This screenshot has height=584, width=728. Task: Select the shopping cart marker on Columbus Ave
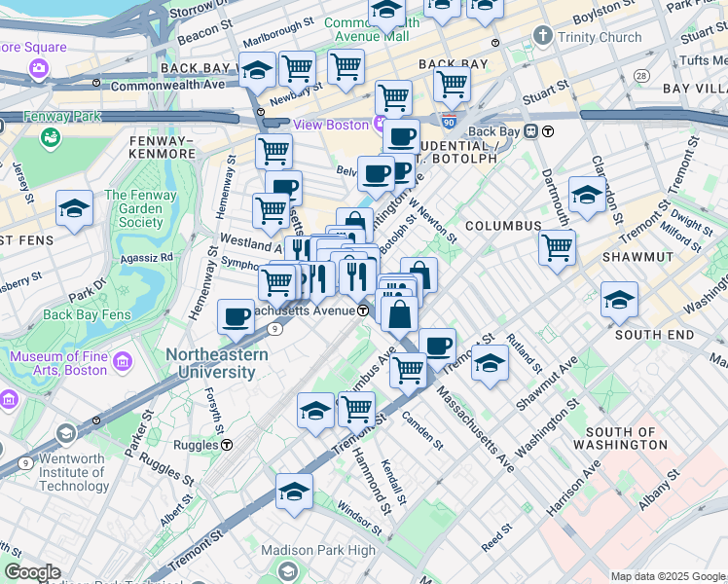[x=408, y=374]
